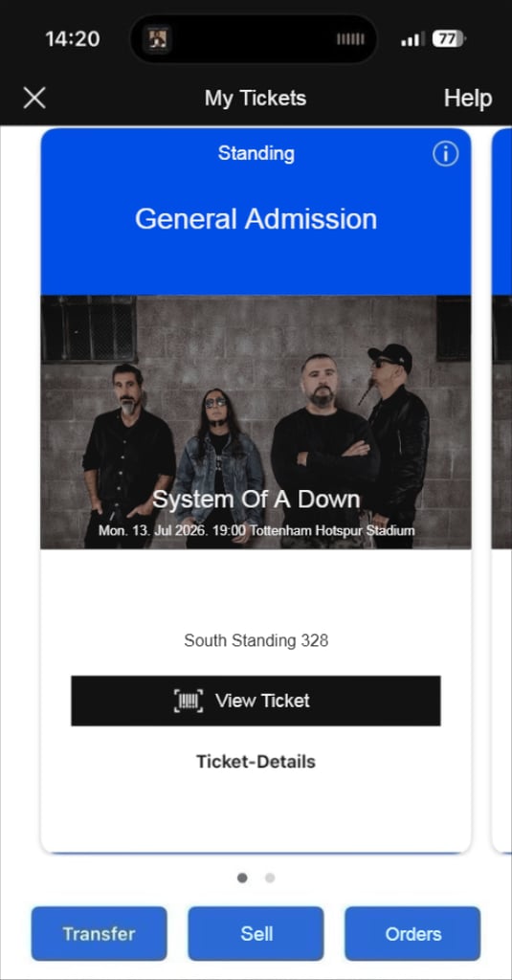Viewport: 512px width, 980px height.
Task: Close My Tickets with the X icon
Action: pyautogui.click(x=34, y=99)
